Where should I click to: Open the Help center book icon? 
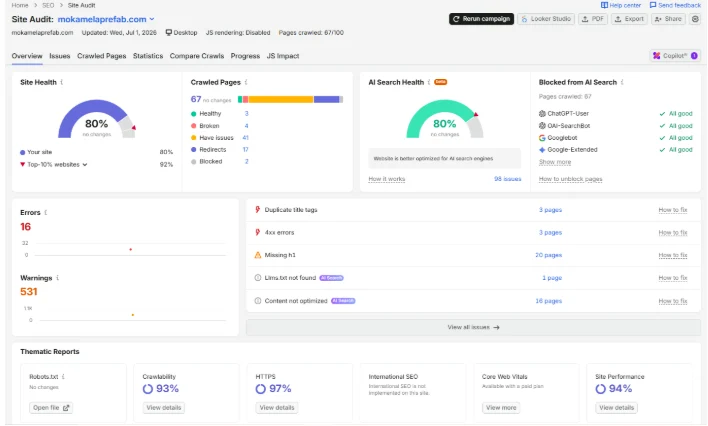(x=604, y=5)
